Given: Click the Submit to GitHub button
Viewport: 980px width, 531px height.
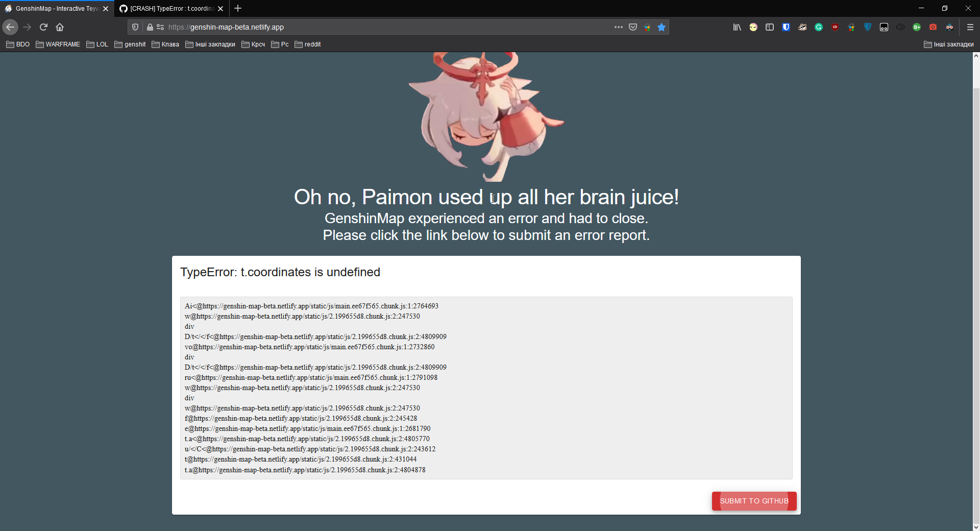Looking at the screenshot, I should (754, 501).
